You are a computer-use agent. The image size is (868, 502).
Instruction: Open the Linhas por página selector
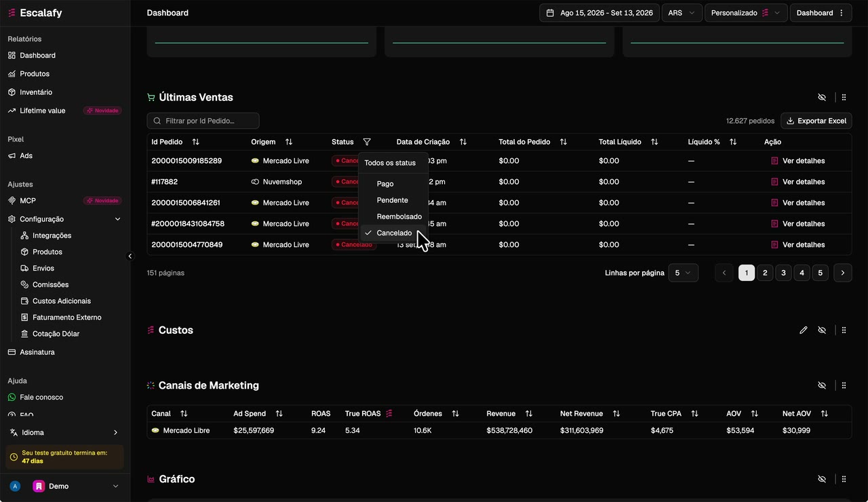(683, 273)
